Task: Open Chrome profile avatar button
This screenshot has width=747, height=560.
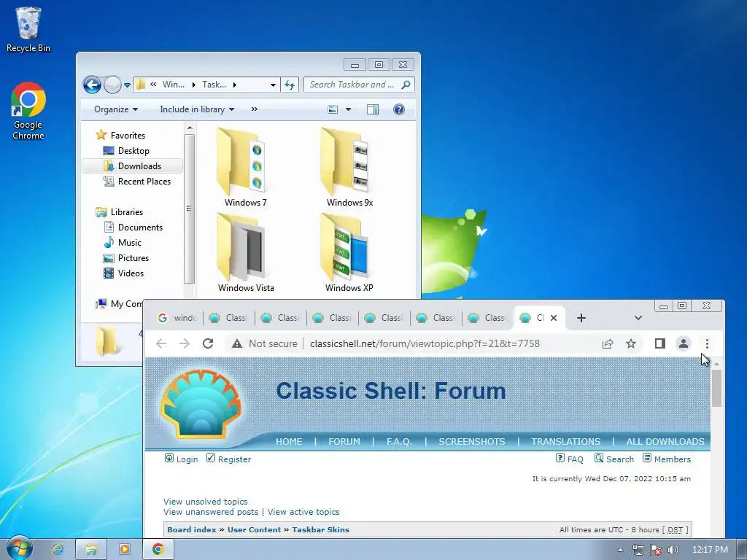Action: point(683,343)
